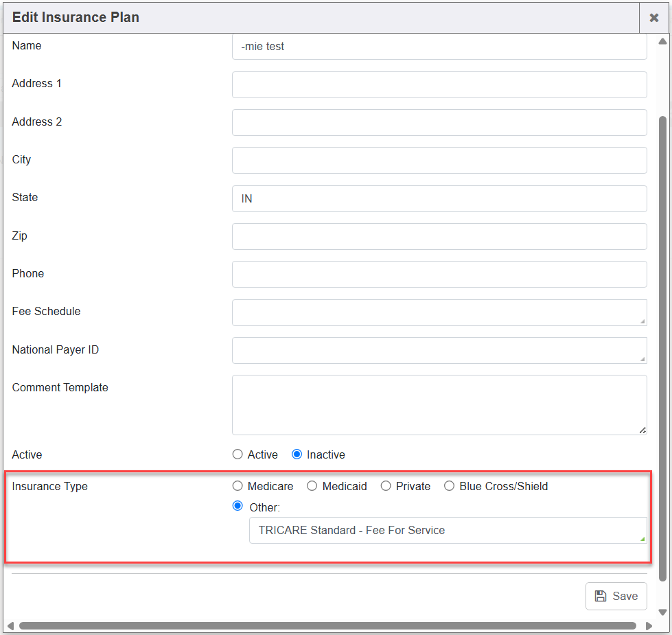The image size is (672, 635).
Task: Click the State field showing IN
Action: [x=439, y=198]
